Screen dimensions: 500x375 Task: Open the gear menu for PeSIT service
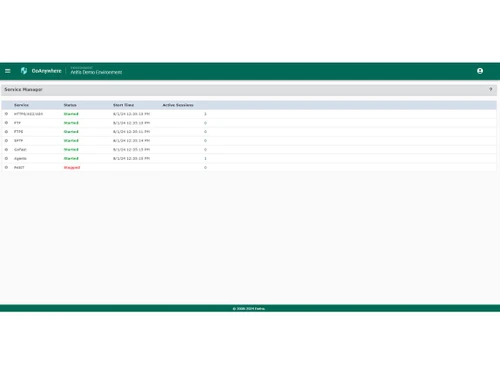[x=6, y=167]
